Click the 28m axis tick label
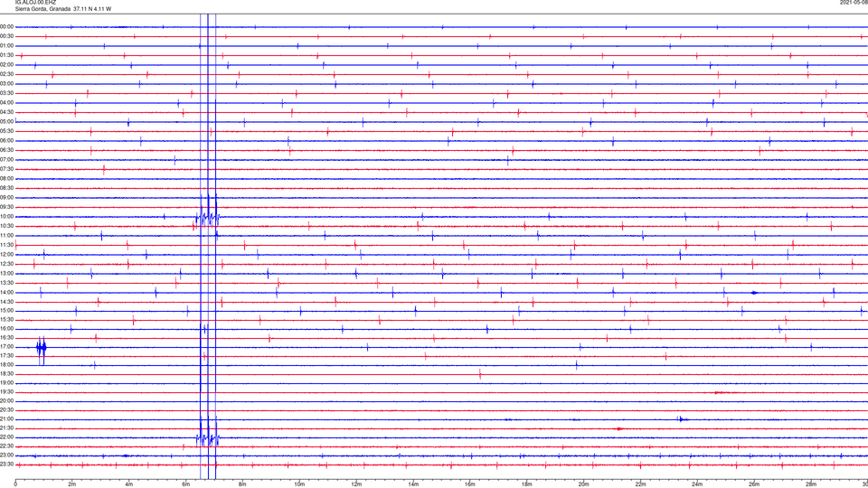This screenshot has width=868, height=488. click(x=811, y=484)
